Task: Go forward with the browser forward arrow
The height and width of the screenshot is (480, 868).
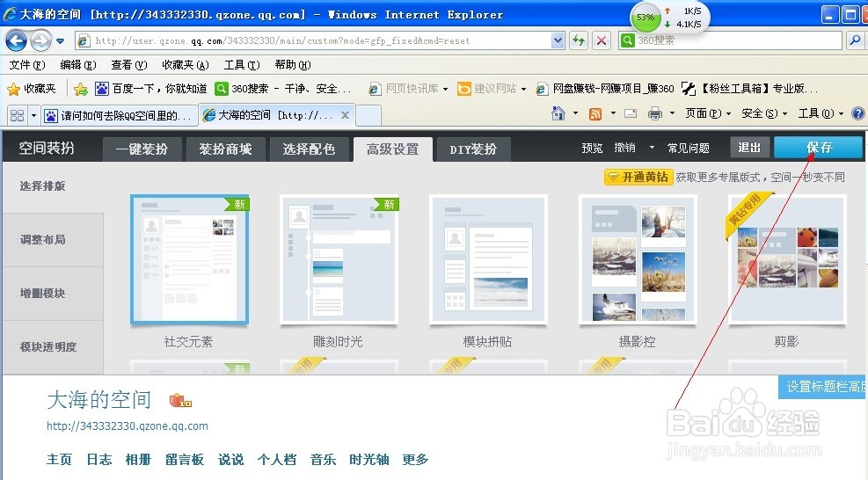Action: coord(40,40)
